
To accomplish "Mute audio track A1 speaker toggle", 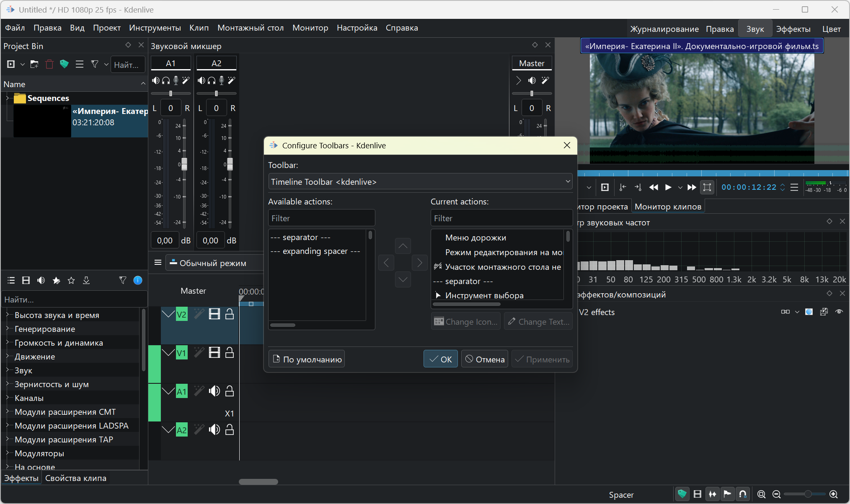I will click(214, 391).
